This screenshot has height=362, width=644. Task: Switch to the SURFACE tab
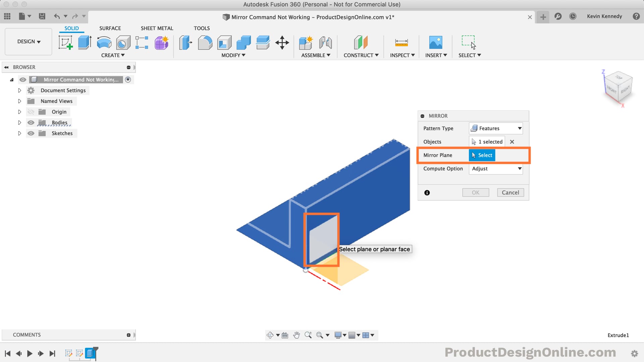pos(110,28)
